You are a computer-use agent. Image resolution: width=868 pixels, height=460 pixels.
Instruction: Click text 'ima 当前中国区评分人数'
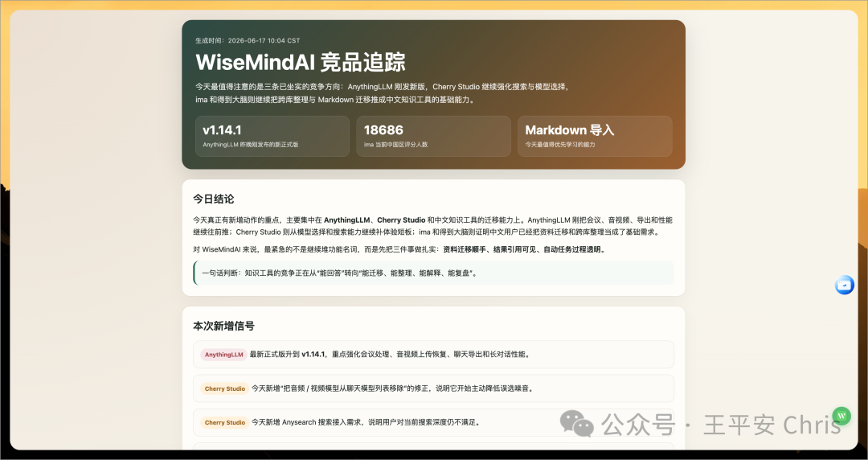(395, 145)
